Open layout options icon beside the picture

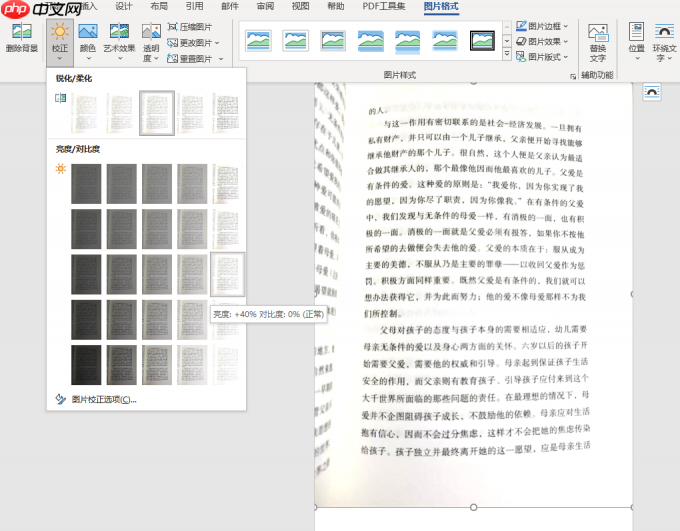652,92
